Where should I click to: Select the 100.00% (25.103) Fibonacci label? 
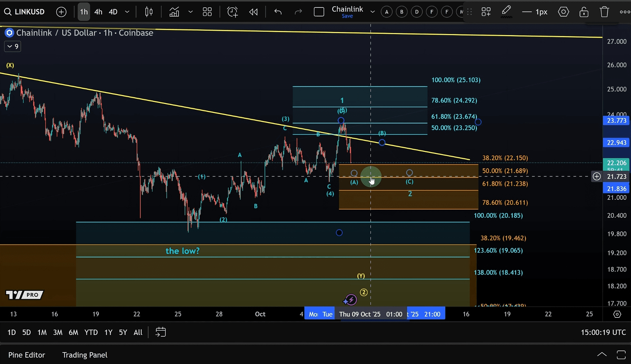click(x=456, y=80)
